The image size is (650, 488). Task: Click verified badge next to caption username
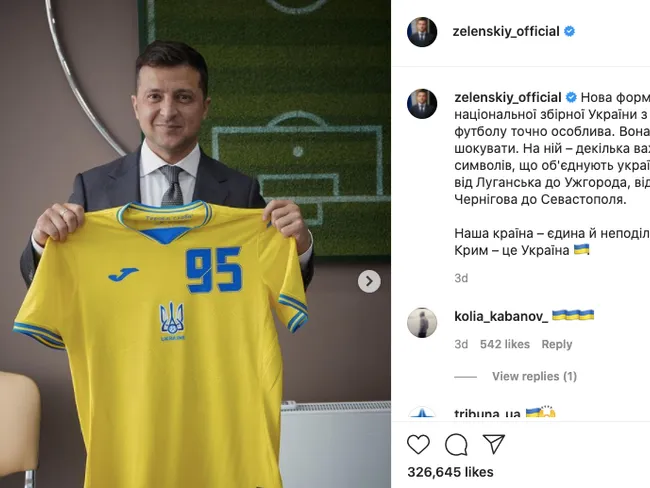pos(571,97)
